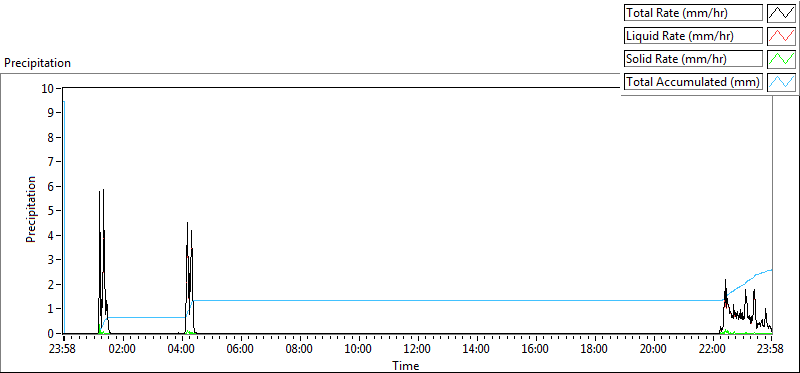Click the 10 value on the y-axis

pos(48,88)
